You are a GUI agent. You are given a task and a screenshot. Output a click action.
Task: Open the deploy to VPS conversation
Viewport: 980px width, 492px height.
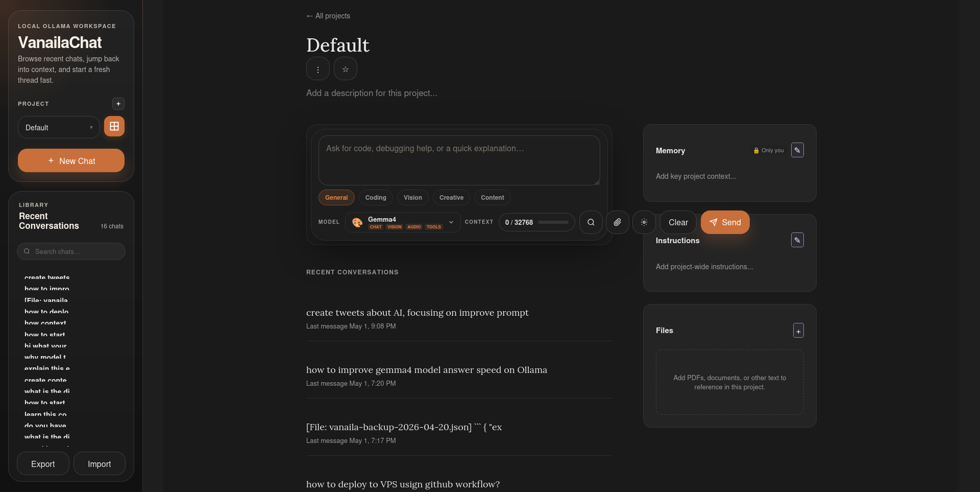point(403,484)
